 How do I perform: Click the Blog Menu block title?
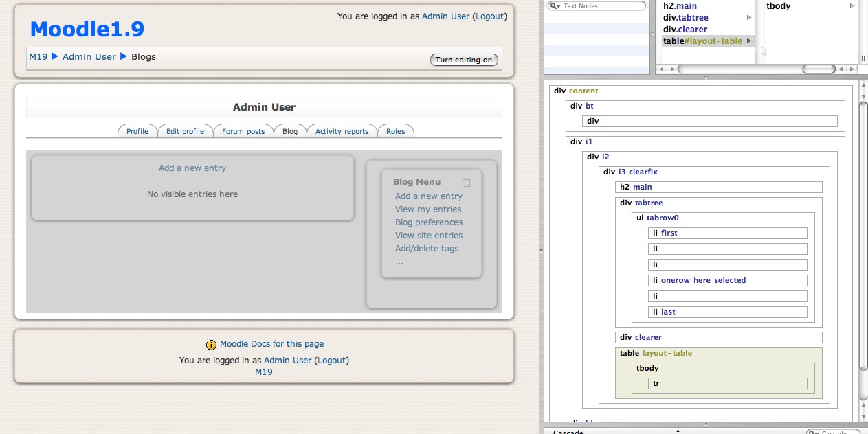pos(416,182)
